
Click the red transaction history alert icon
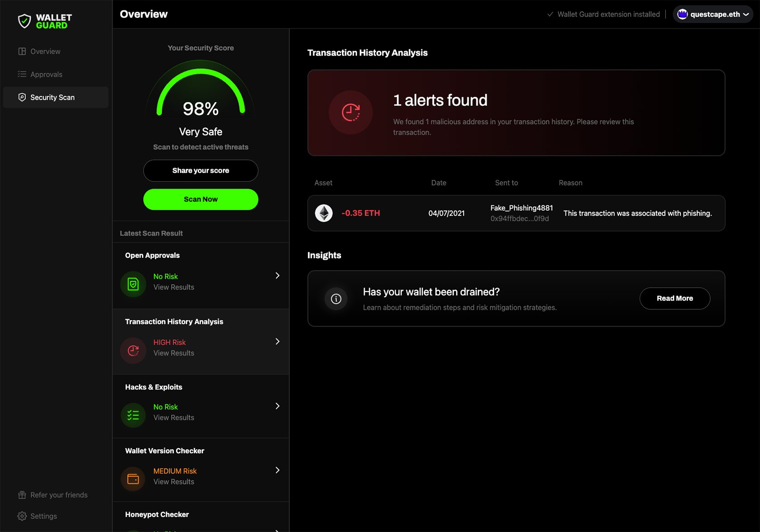click(351, 113)
